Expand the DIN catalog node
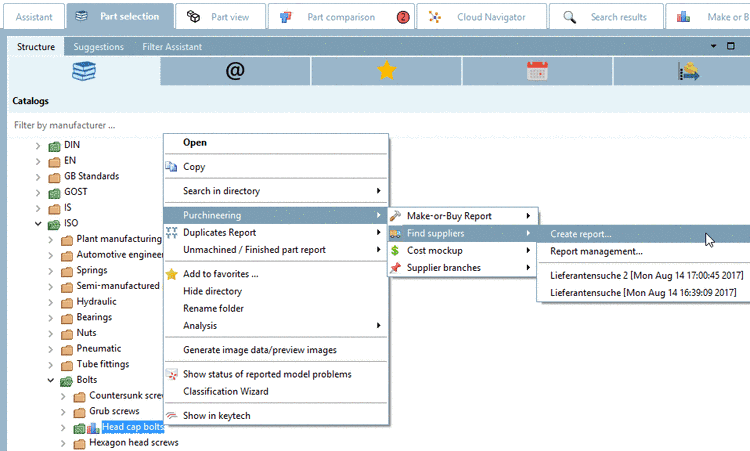 (x=38, y=146)
